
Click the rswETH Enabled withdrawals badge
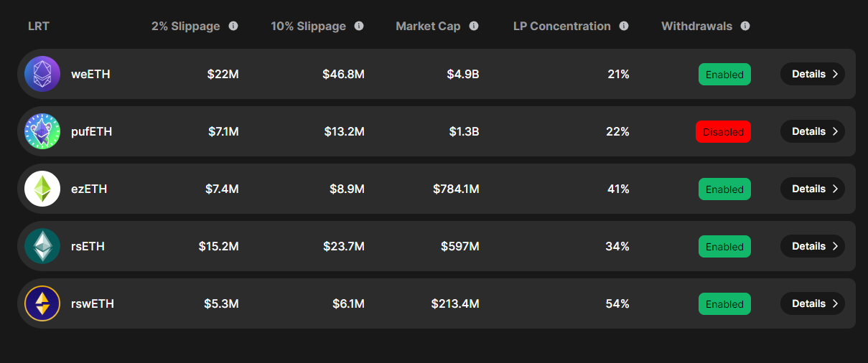724,303
